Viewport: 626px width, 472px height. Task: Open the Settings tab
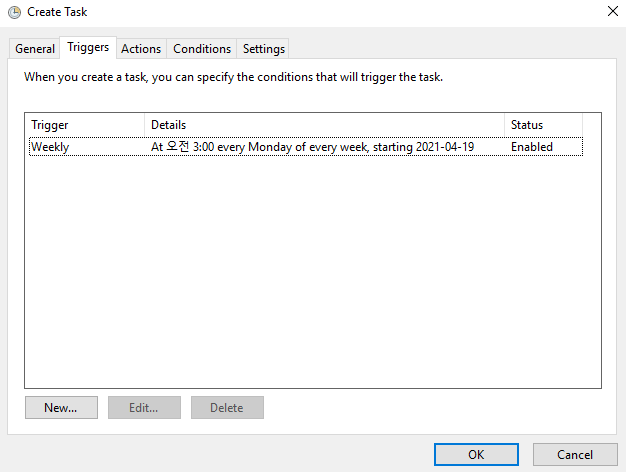click(263, 49)
